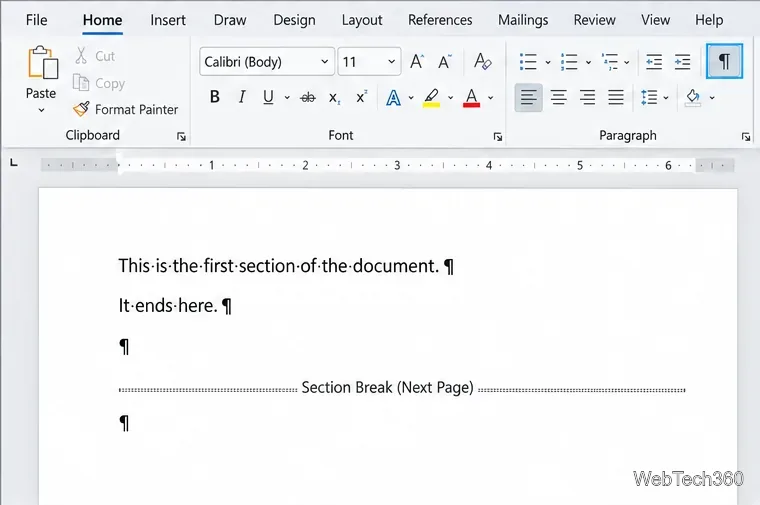Viewport: 760px width, 505px height.
Task: Open the File tab
Action: point(36,20)
